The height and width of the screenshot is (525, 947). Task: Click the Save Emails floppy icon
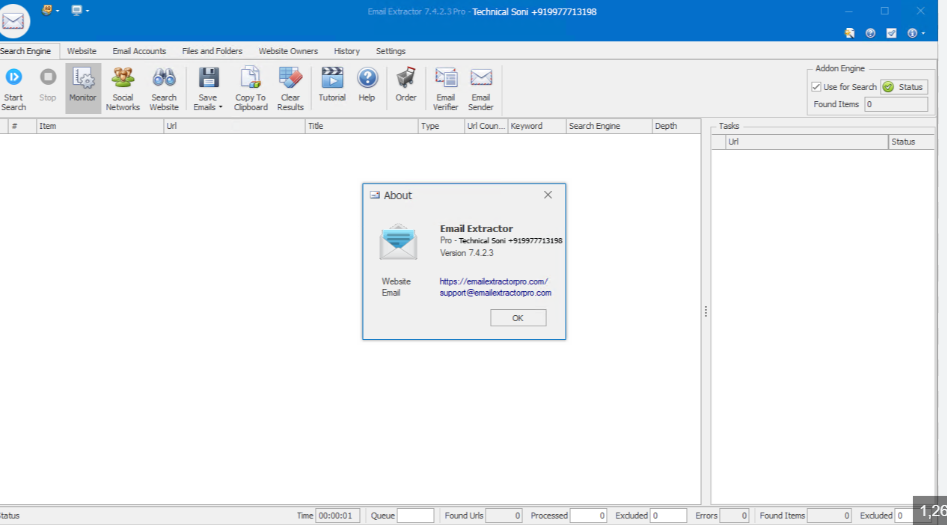tap(208, 79)
